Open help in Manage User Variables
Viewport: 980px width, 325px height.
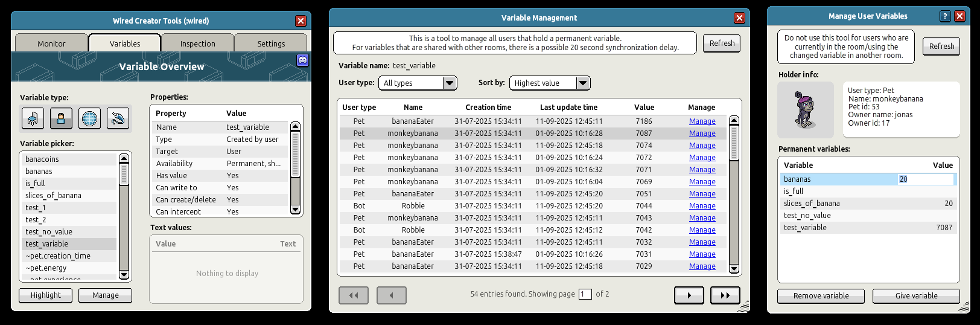coord(945,16)
